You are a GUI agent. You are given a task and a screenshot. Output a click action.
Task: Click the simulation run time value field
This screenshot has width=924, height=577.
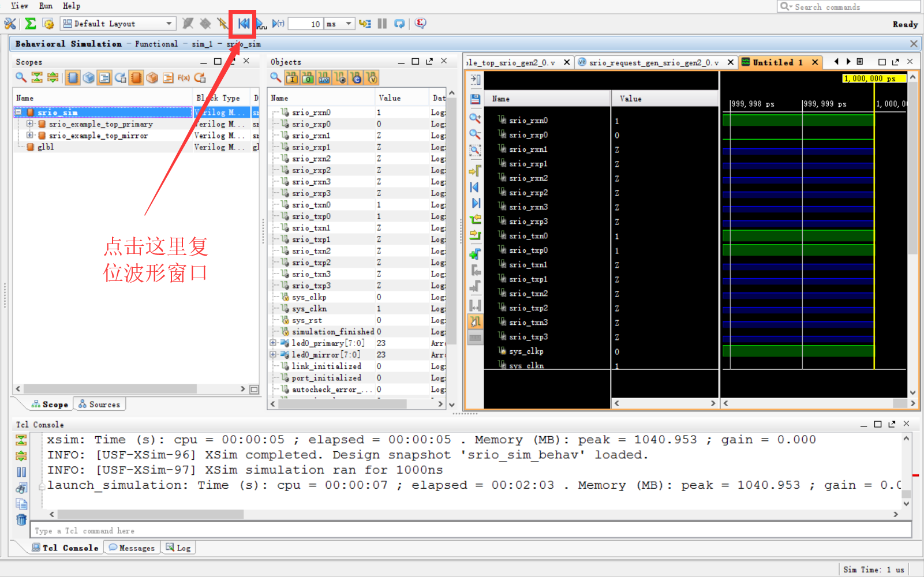[x=305, y=24]
